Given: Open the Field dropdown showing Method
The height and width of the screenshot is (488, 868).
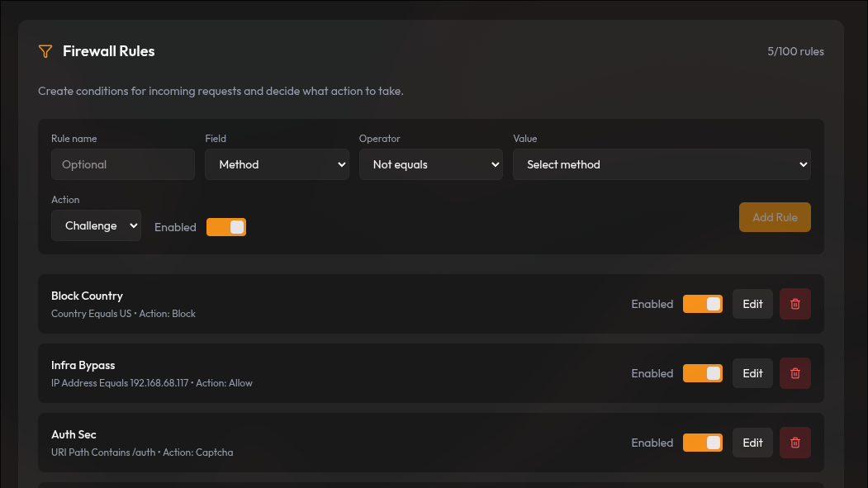Looking at the screenshot, I should [x=277, y=164].
